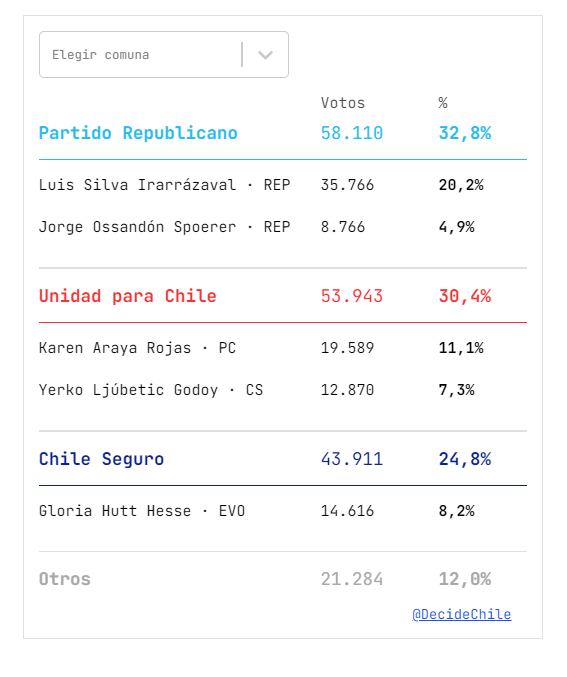Click the Otros row label
The width and height of the screenshot is (567, 677).
[65, 579]
